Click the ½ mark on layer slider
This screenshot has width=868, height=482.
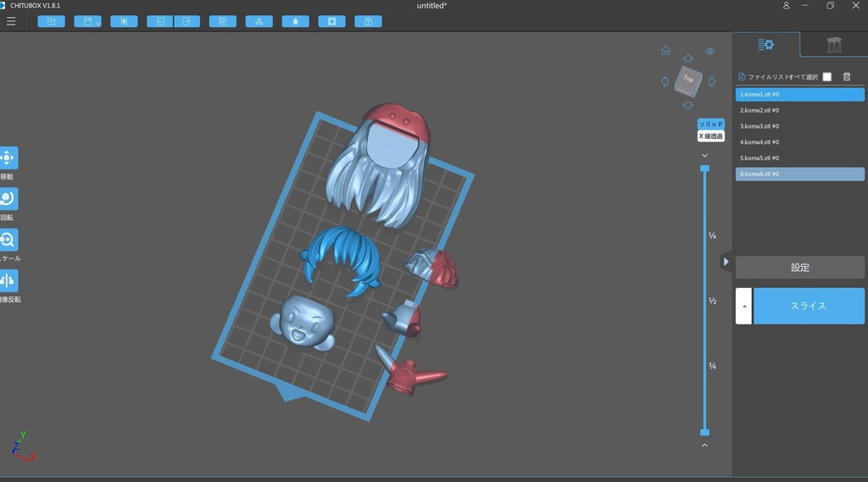pos(712,301)
